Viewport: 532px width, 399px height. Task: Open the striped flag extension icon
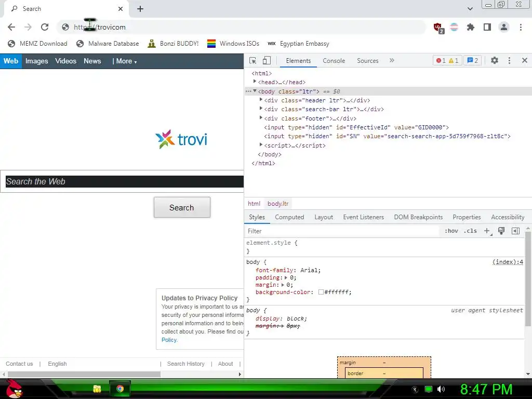[454, 27]
